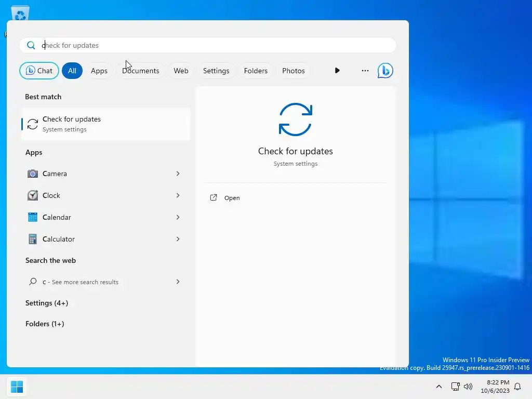This screenshot has width=532, height=399.
Task: Expand Calendar app options chevron
Action: (178, 217)
